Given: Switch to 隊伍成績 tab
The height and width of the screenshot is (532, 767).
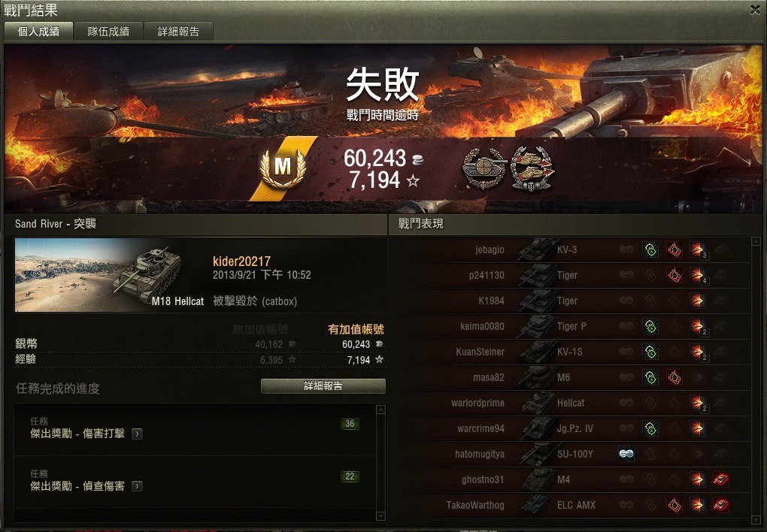Looking at the screenshot, I should [108, 32].
